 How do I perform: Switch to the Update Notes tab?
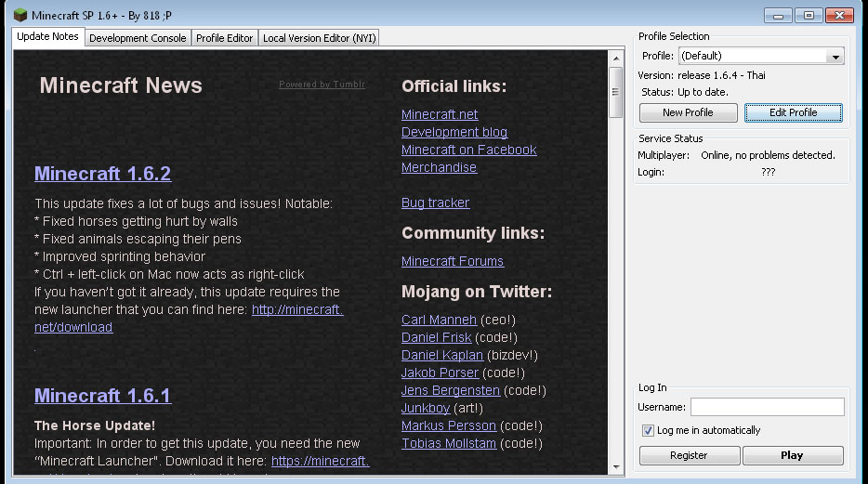click(x=47, y=36)
